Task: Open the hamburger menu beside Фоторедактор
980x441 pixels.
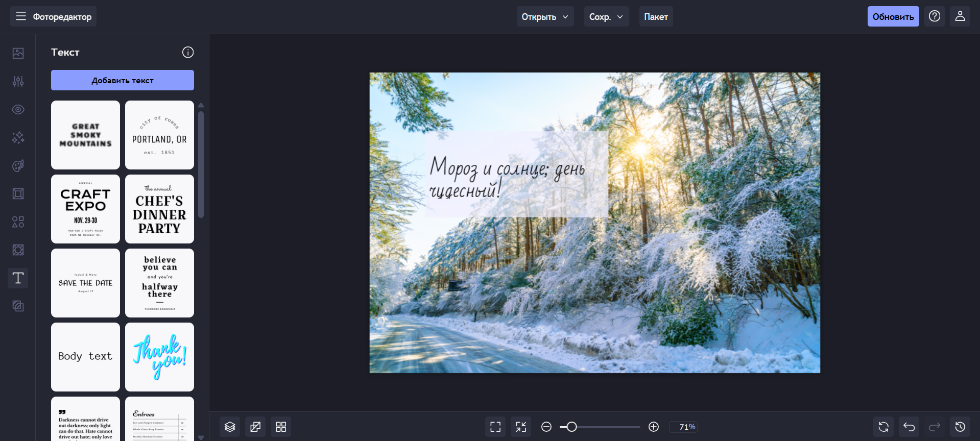Action: [x=21, y=16]
